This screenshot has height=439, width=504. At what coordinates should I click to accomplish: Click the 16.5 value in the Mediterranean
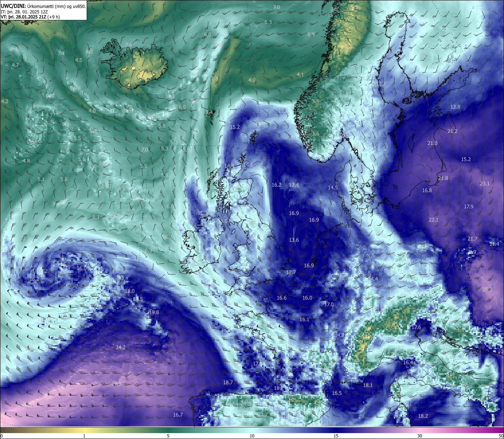337,393
